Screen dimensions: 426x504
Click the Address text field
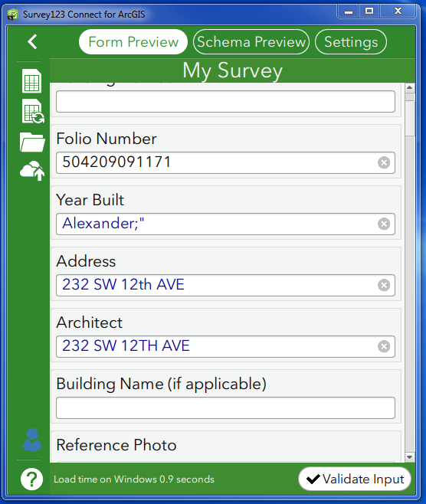click(x=225, y=285)
